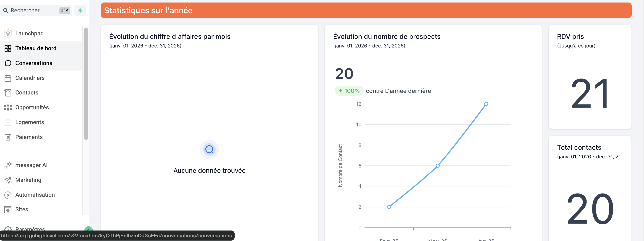The height and width of the screenshot is (241, 644).
Task: Select the Avr. 26 data point at value 12
Action: pos(486,104)
